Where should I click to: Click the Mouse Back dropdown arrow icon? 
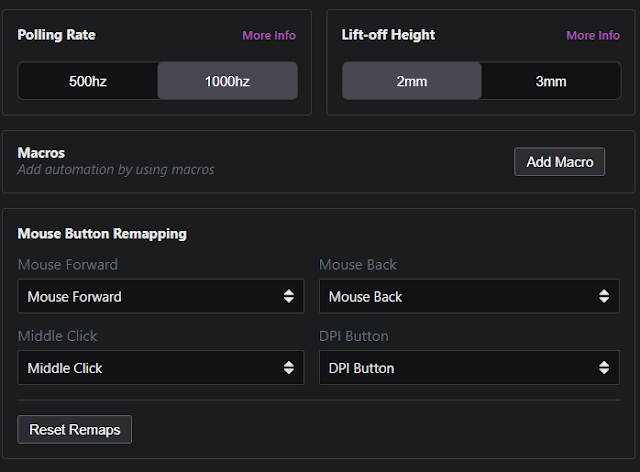602,297
